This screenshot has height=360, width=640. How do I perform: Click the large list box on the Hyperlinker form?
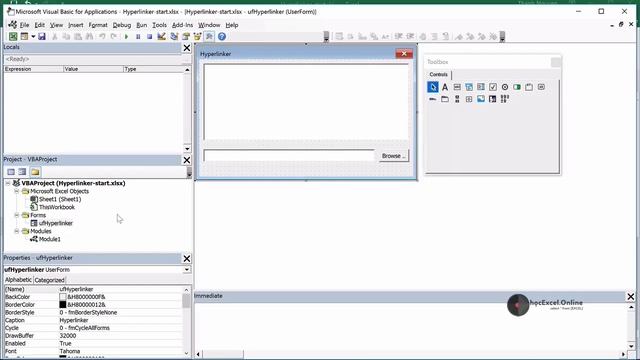[x=306, y=102]
